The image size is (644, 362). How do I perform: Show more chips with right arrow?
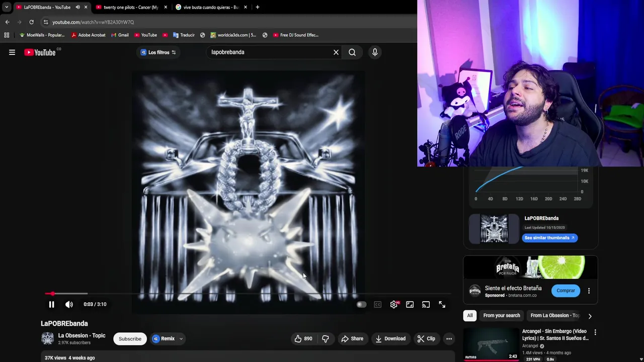(x=590, y=316)
